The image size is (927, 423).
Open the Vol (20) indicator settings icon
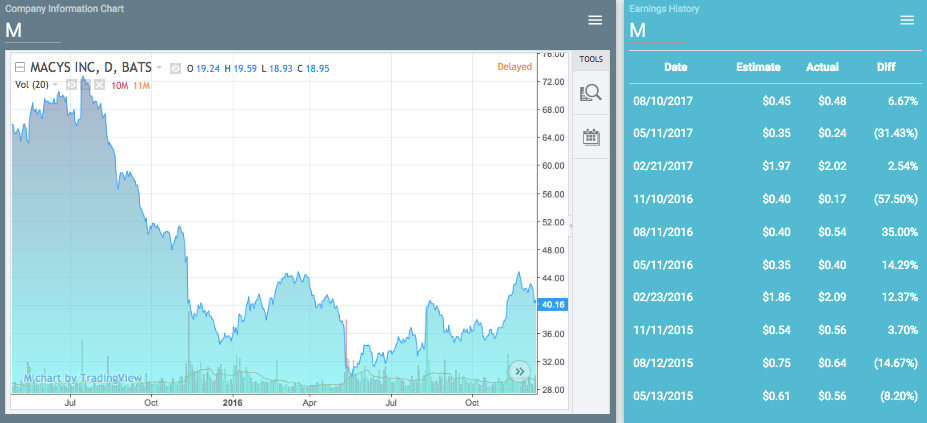pos(86,85)
